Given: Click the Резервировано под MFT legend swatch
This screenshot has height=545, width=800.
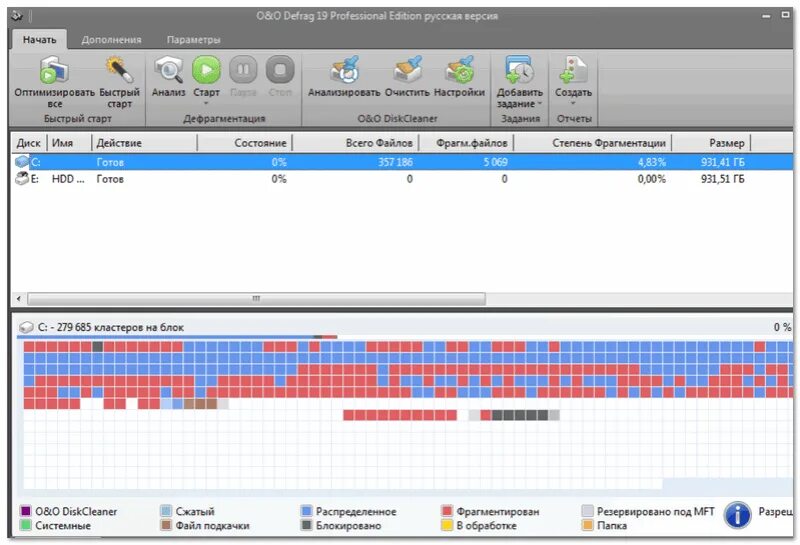Looking at the screenshot, I should (588, 511).
